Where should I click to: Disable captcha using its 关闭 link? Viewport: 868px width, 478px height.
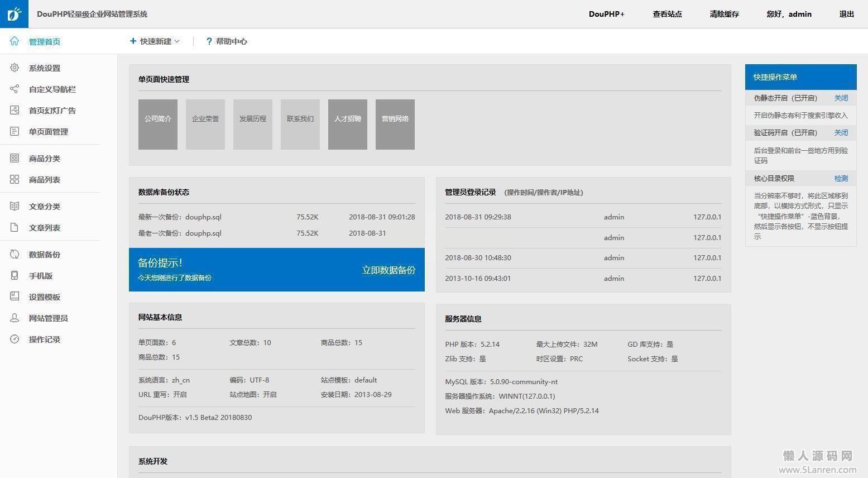pyautogui.click(x=841, y=133)
